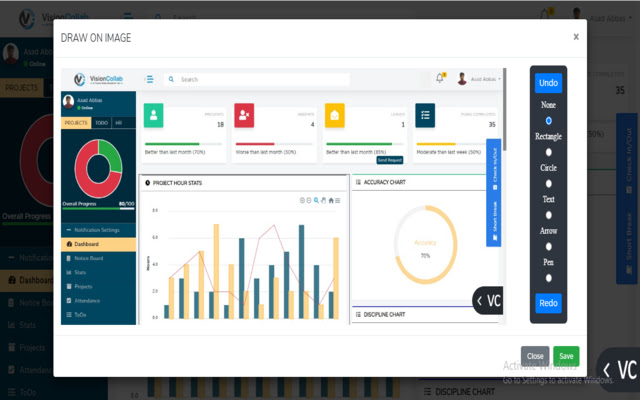Switch to the Pen tool radio button
640x400 pixels.
(548, 278)
